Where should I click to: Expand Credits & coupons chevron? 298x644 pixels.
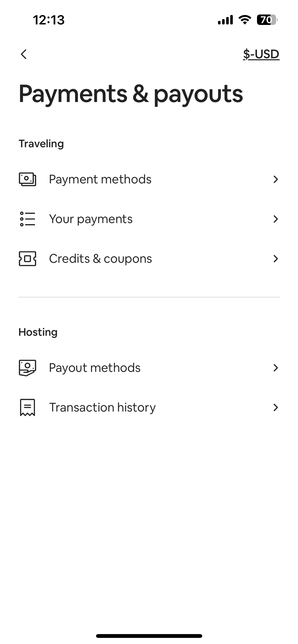click(276, 259)
